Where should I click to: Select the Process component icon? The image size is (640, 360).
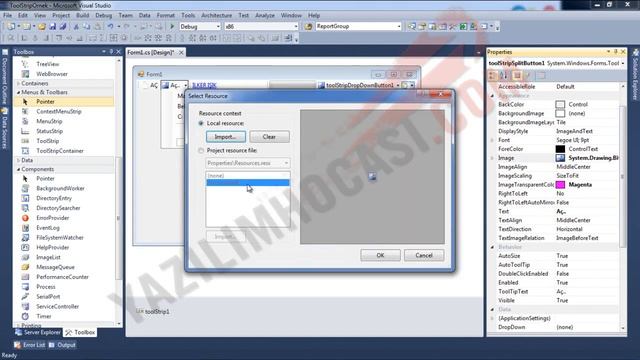(x=25, y=287)
